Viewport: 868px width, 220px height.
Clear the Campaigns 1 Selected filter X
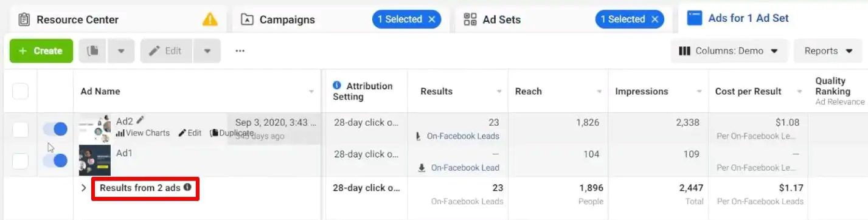point(432,19)
